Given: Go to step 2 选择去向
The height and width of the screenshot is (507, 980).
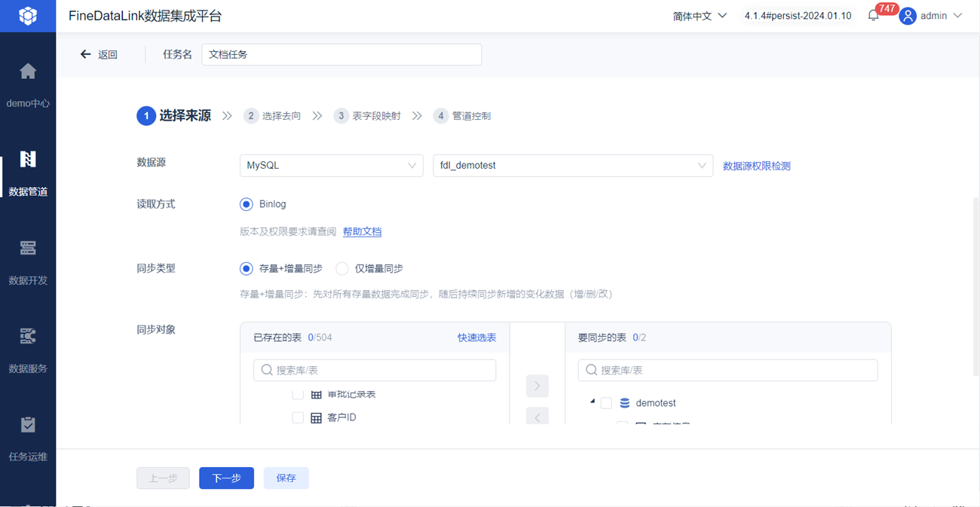Looking at the screenshot, I should (x=272, y=116).
